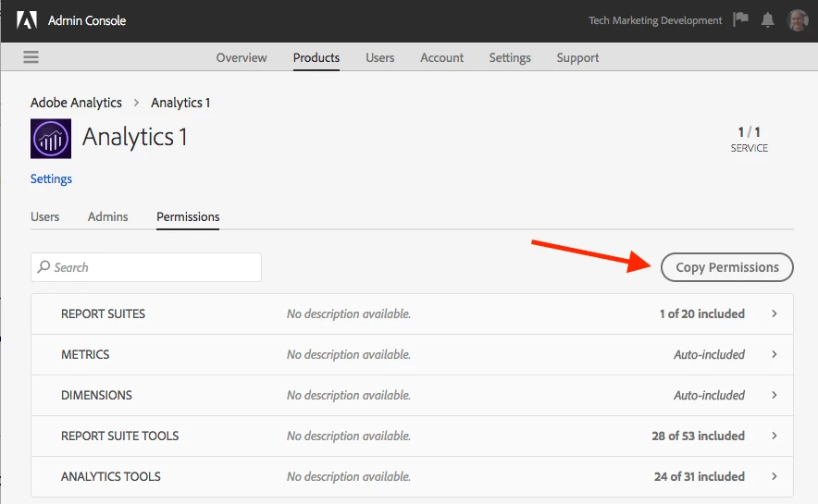This screenshot has height=504, width=818.
Task: Click Tech Marketing Development organization name
Action: (655, 20)
